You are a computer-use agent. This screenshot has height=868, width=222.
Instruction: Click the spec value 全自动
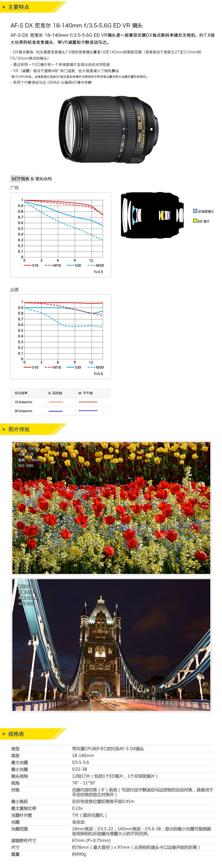point(78,822)
